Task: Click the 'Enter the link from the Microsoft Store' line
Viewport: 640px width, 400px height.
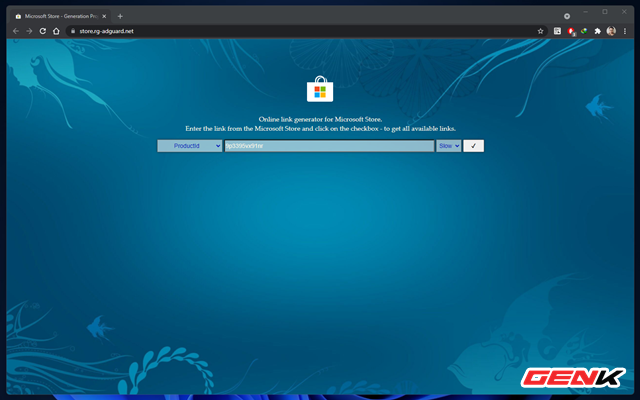Action: [x=320, y=129]
